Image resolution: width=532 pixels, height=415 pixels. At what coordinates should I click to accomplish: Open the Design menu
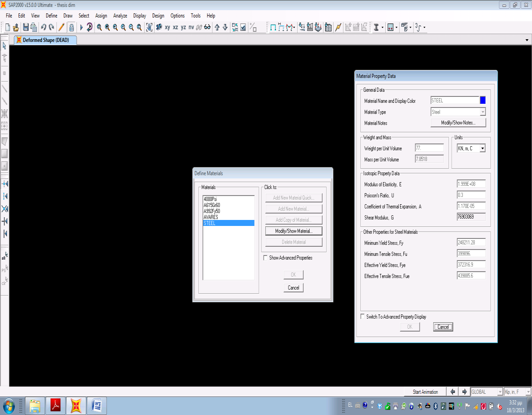pos(158,16)
